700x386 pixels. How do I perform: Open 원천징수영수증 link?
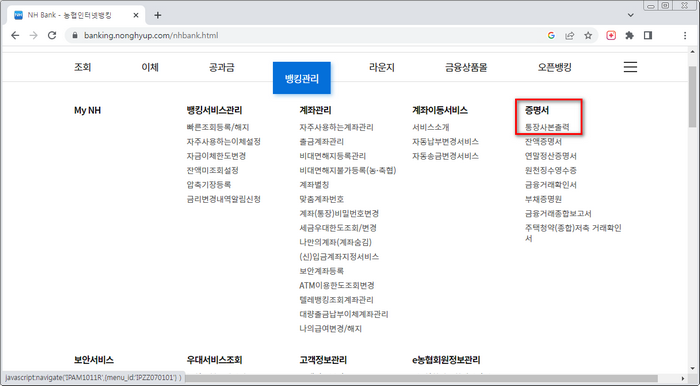pos(551,170)
